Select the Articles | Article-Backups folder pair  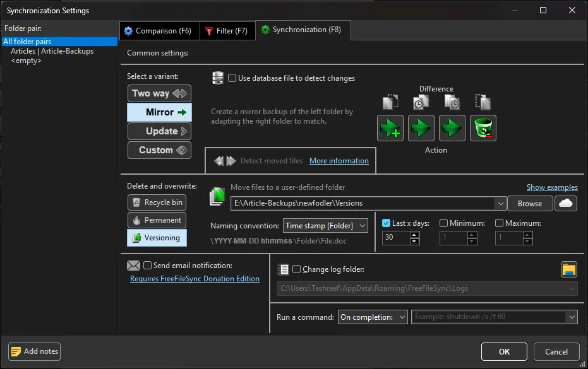[52, 51]
